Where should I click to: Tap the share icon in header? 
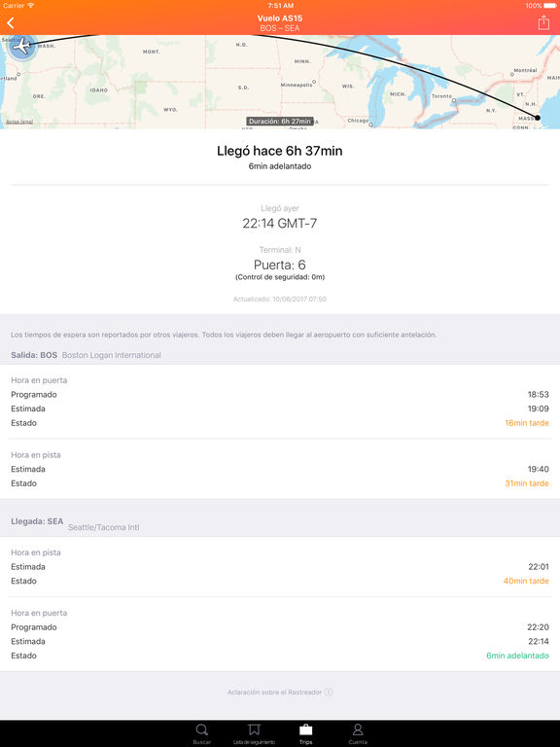[543, 22]
